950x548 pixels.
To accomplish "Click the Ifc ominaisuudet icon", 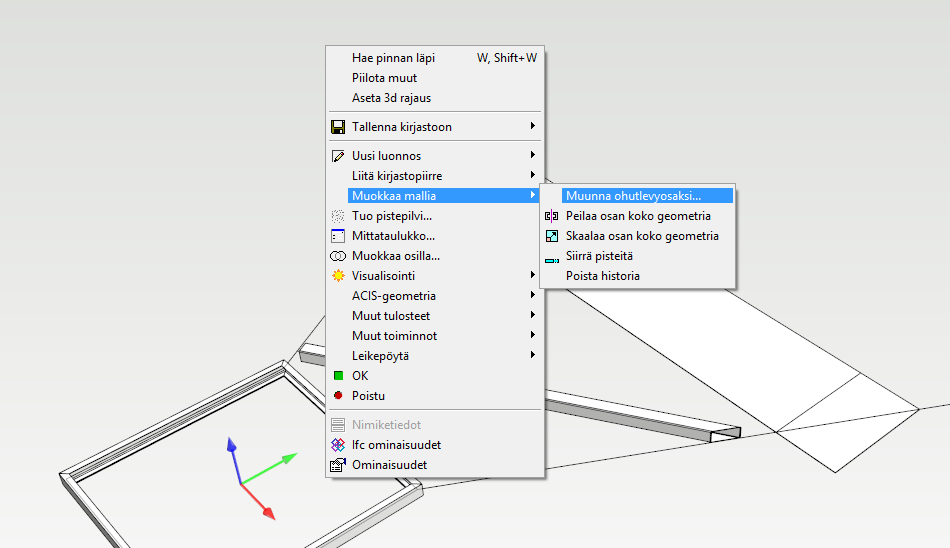I will [x=338, y=445].
